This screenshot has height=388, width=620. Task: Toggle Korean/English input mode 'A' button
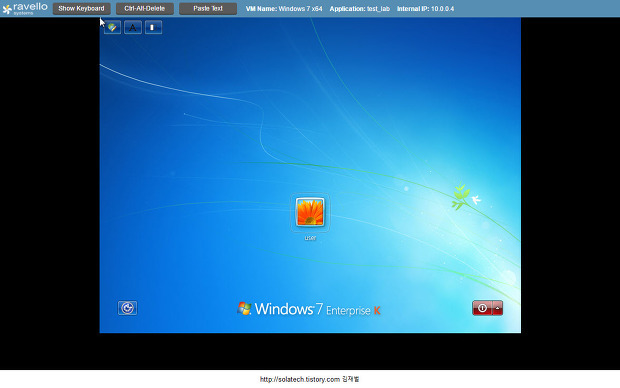point(133,27)
